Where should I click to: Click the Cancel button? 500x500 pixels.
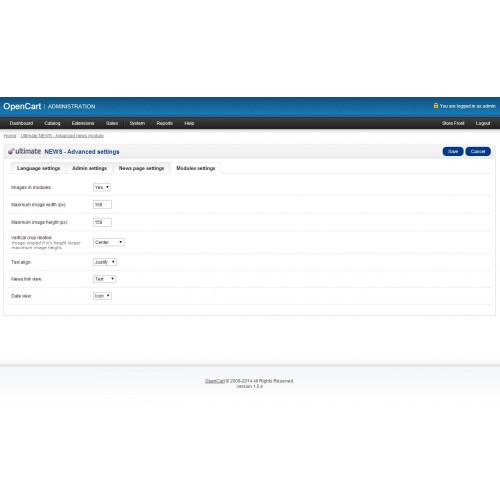click(x=478, y=151)
